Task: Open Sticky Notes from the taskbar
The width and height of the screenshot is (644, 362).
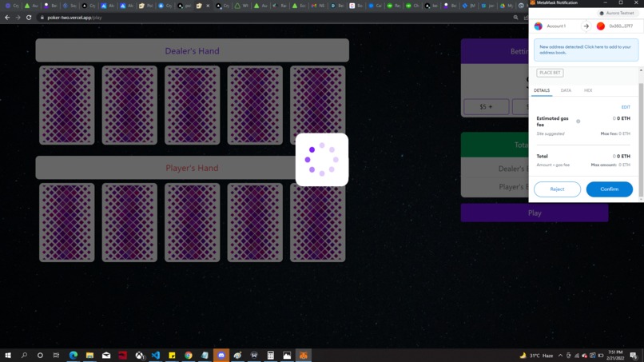Action: [x=172, y=355]
